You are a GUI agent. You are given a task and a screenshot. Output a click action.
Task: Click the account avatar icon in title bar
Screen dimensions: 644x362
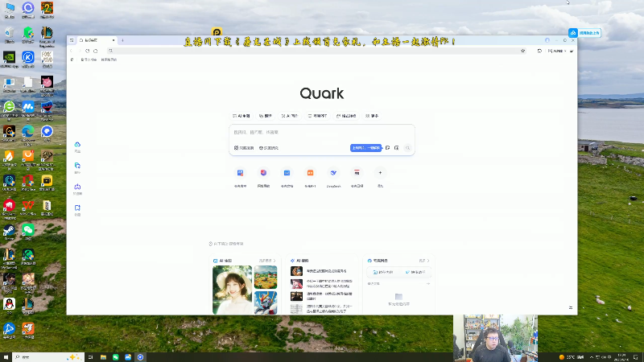[547, 40]
